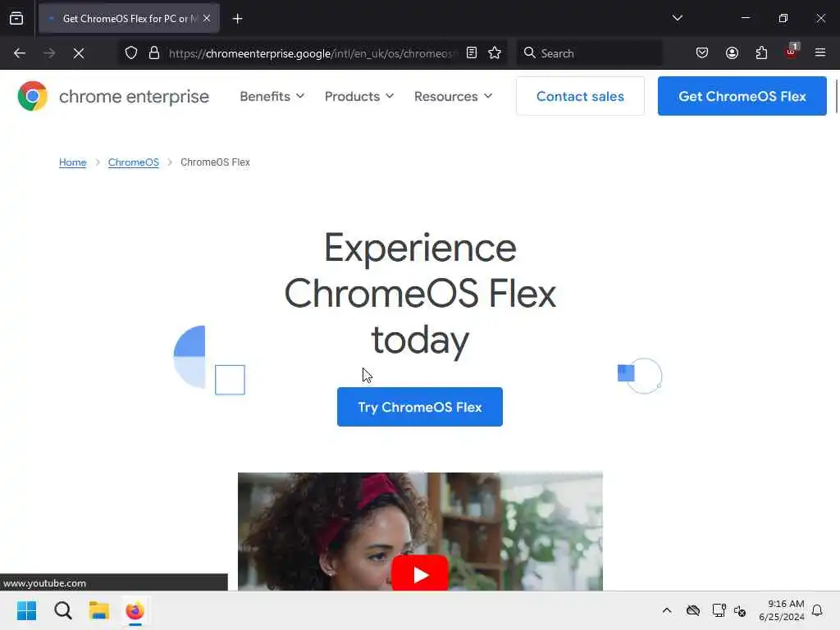Open the list all tabs chevron
Screen dimensions: 840x630
[x=677, y=18]
